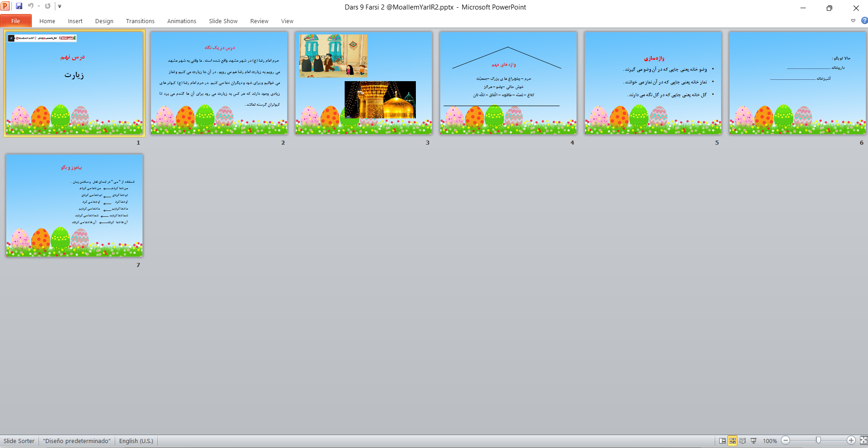The image size is (868, 448).
Task: Select slide 6 thumbnail with dotted blanks
Action: [x=798, y=83]
